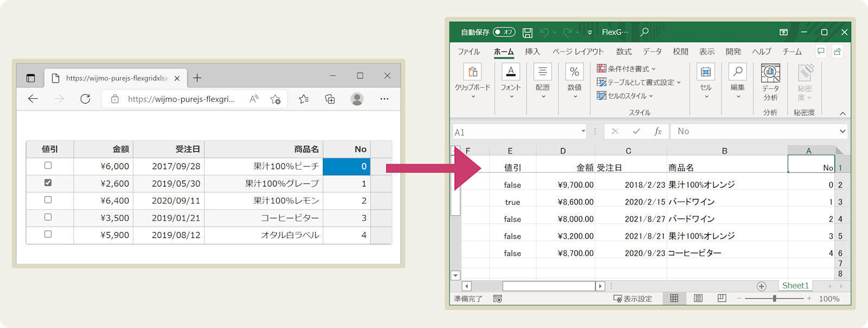This screenshot has height=328, width=868.
Task: Add a new sheet in Excel
Action: click(x=762, y=286)
